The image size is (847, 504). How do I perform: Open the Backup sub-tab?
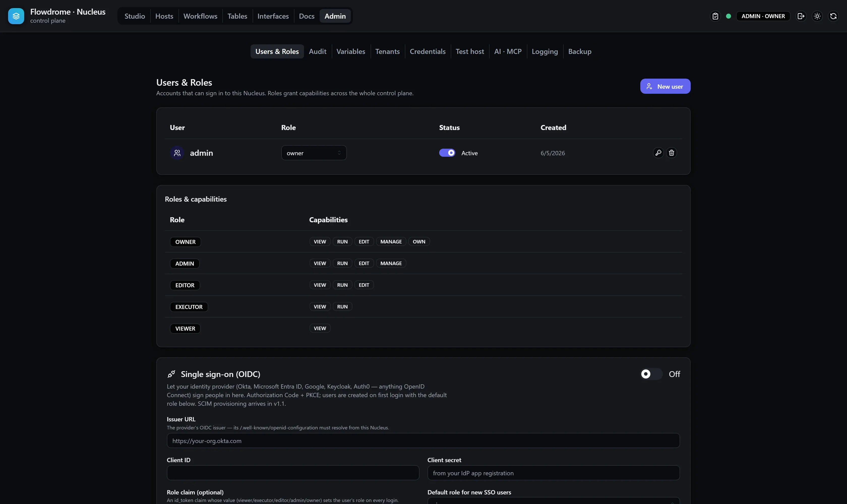click(580, 51)
